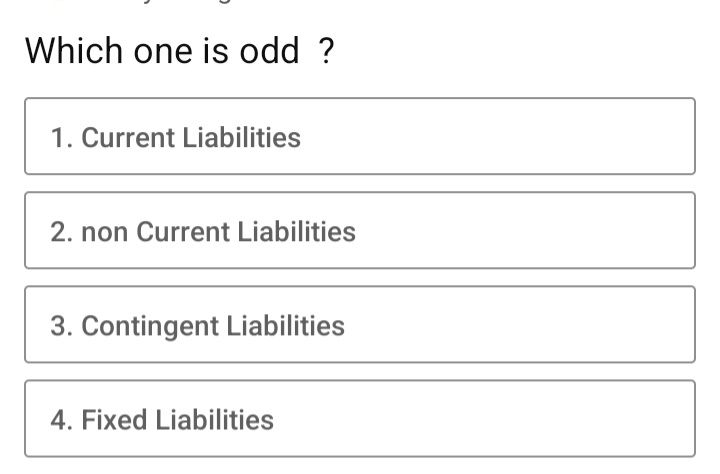Pick Contingent Liabilities as the answer
Image resolution: width=720 pixels, height=474 pixels.
[360, 324]
